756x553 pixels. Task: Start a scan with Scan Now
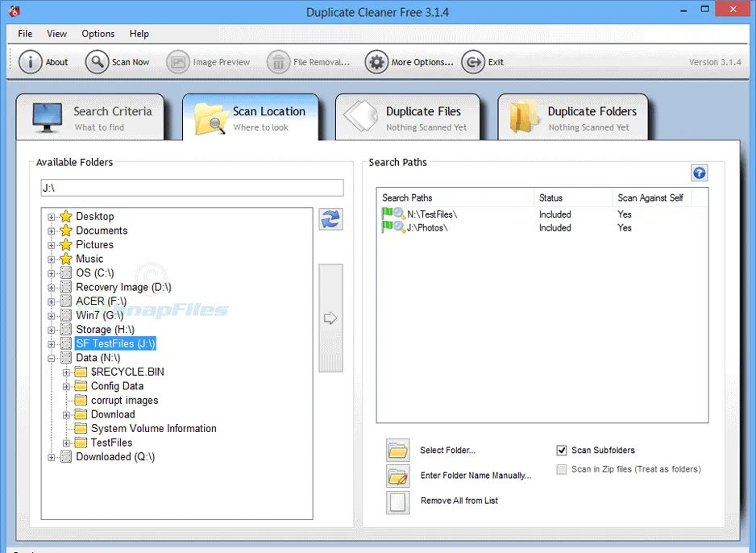(x=117, y=62)
